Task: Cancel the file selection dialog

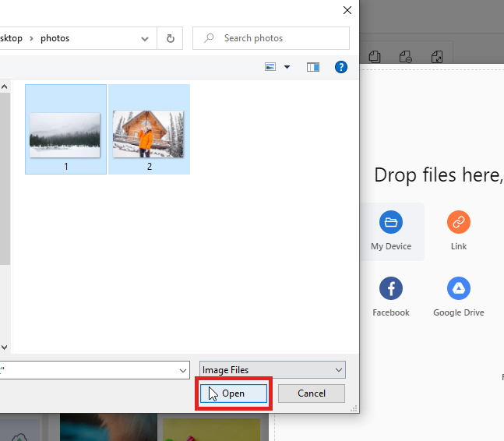Action: click(x=311, y=393)
